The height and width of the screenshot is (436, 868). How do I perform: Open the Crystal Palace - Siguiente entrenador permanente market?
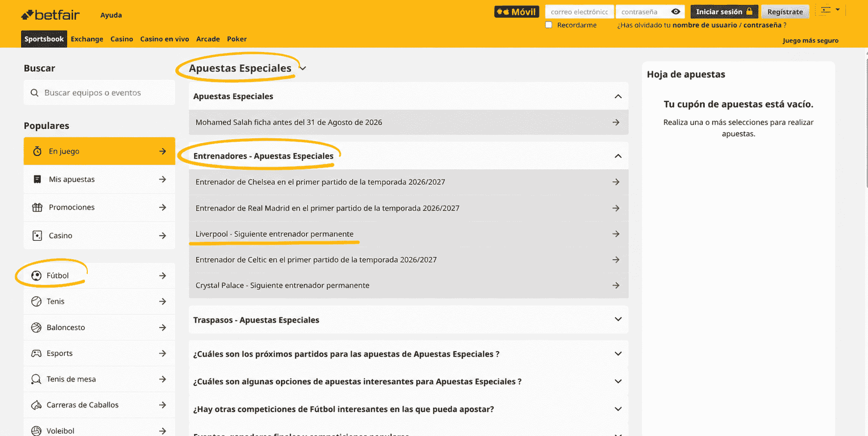(408, 285)
